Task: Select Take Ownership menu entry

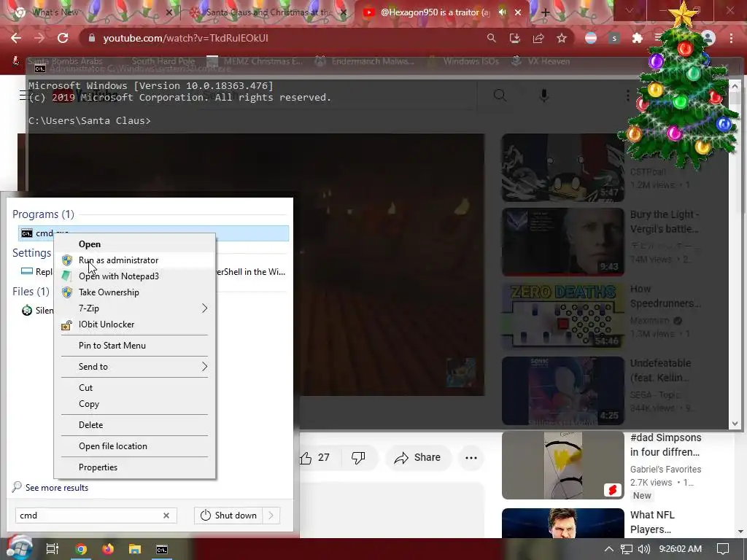Action: [x=135, y=292]
